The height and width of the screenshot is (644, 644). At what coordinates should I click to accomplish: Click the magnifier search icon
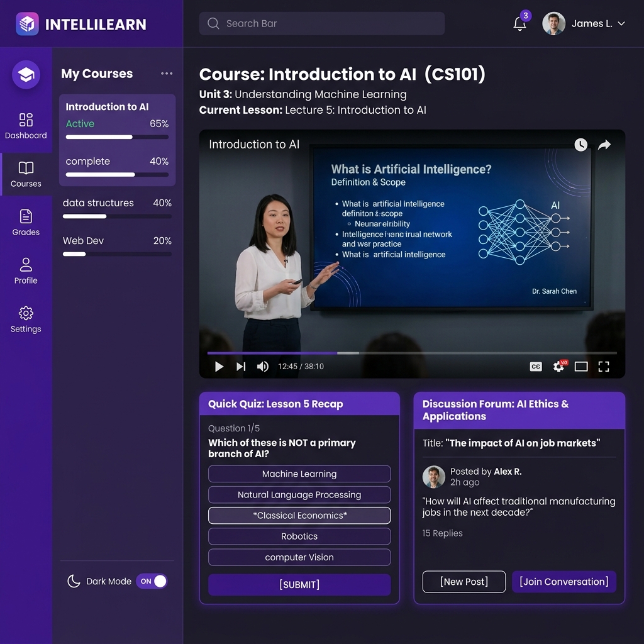coord(213,23)
